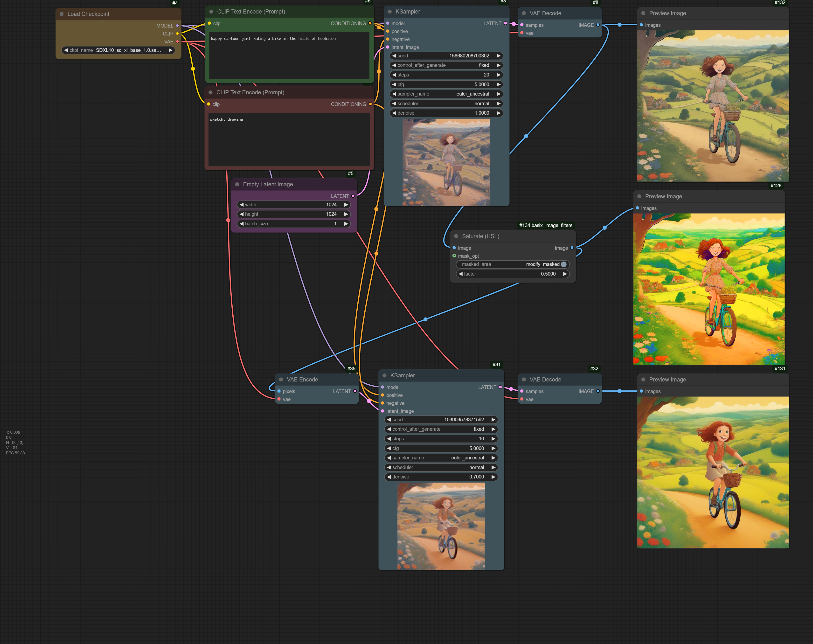The image size is (813, 644).
Task: Click the happy cartoon girl prompt text box
Action: (289, 55)
